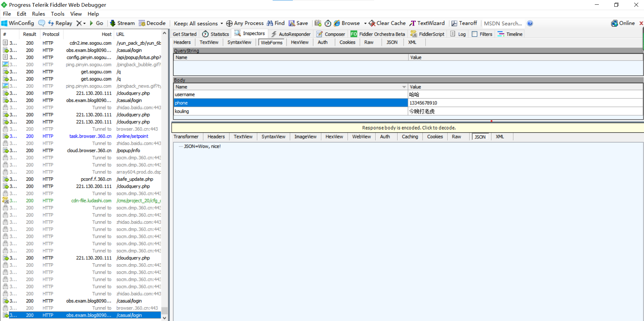Open the Rules menu
Image resolution: width=644 pixels, height=321 pixels.
38,14
